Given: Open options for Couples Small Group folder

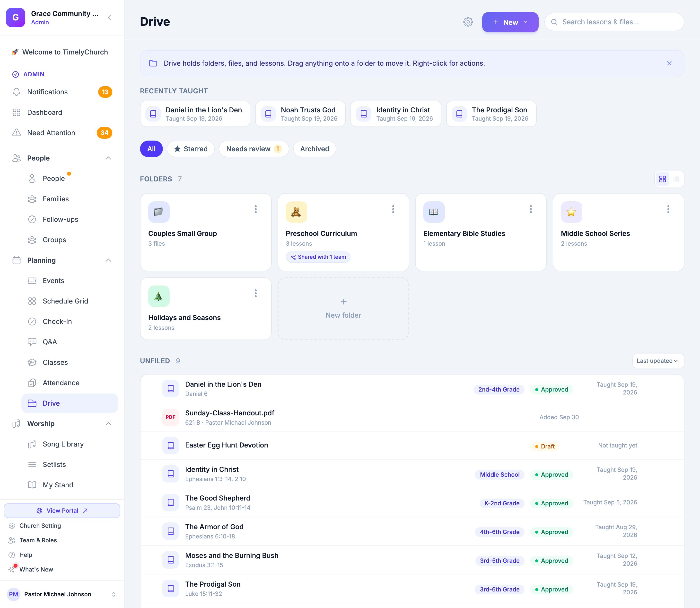Looking at the screenshot, I should point(256,209).
